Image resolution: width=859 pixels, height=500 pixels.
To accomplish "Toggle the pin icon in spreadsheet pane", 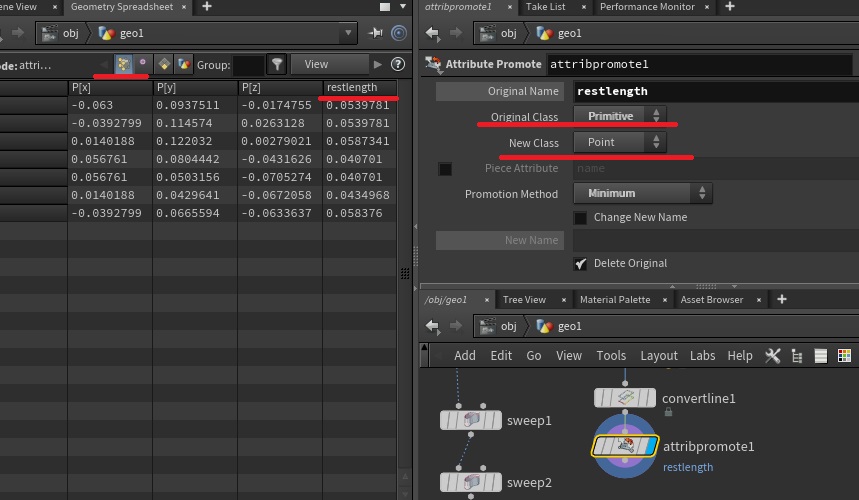I will (375, 33).
